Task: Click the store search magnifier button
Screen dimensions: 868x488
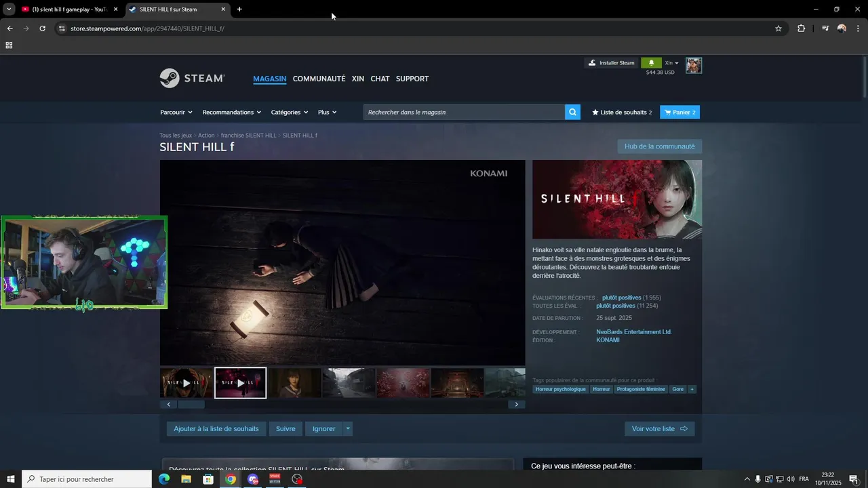Action: tap(573, 113)
